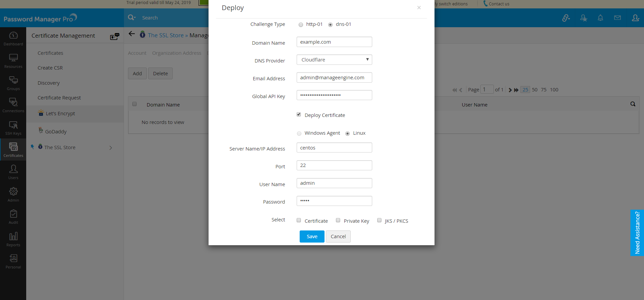Click the Server Name/IP Address field
The height and width of the screenshot is (300, 644).
334,148
